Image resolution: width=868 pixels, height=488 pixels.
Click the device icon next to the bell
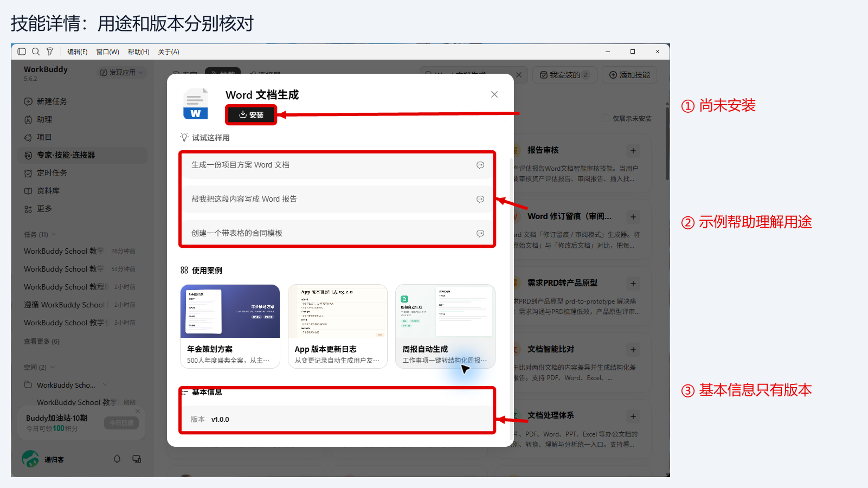click(137, 459)
